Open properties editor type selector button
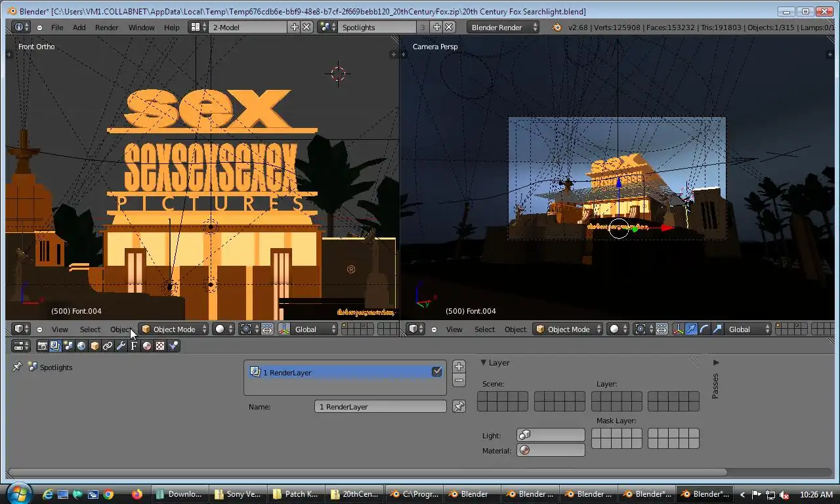Image resolution: width=840 pixels, height=504 pixels. tap(21, 346)
